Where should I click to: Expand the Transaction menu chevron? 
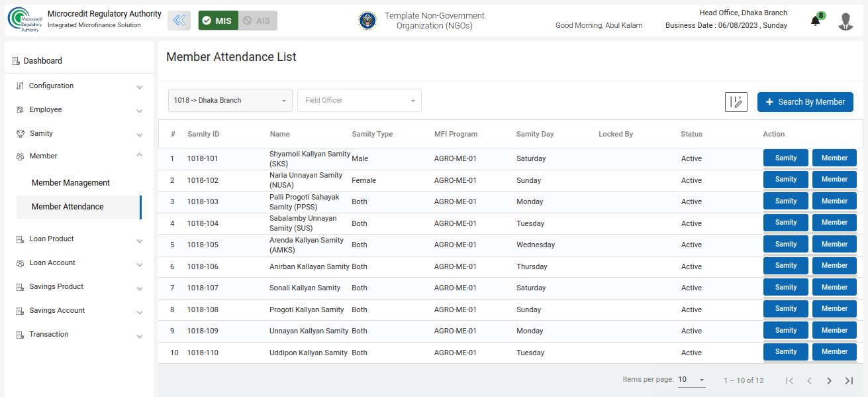(x=140, y=337)
